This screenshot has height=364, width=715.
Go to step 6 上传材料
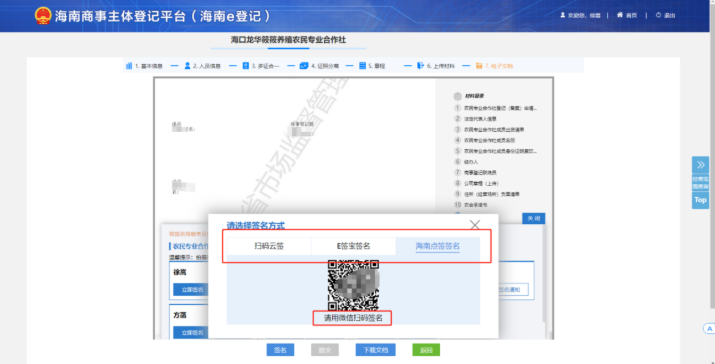point(436,66)
